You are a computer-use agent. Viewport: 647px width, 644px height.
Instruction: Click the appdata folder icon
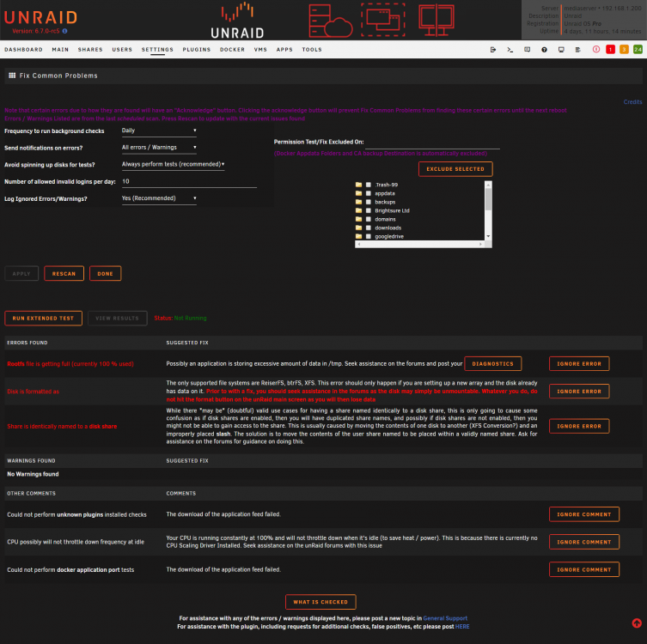358,193
